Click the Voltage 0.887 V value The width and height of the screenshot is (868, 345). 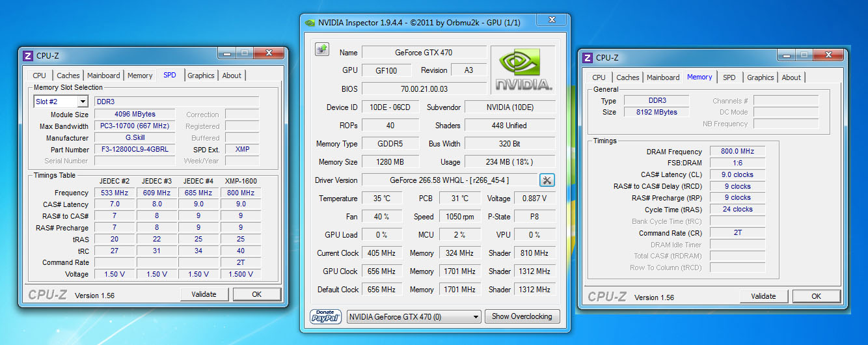(535, 199)
